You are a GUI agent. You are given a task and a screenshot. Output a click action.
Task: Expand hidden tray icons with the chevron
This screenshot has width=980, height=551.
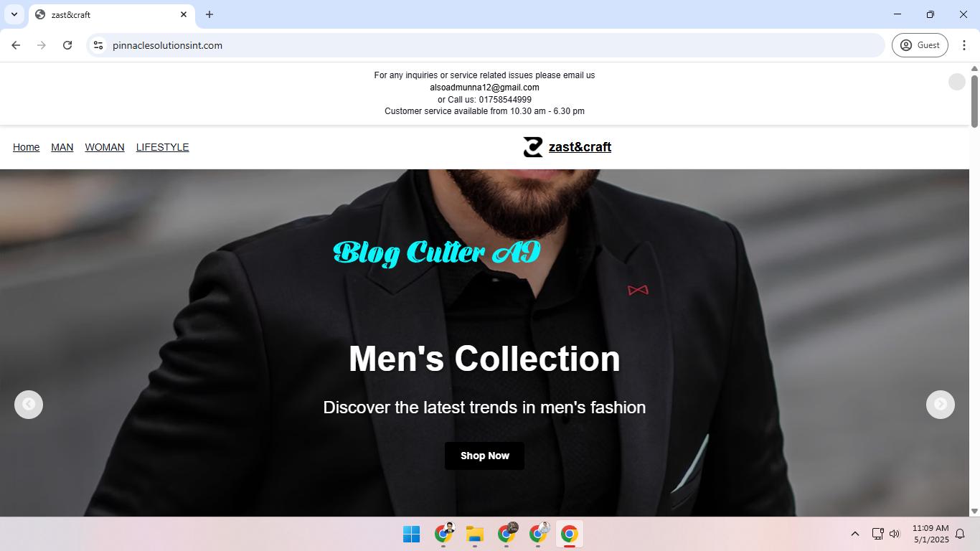(x=854, y=534)
